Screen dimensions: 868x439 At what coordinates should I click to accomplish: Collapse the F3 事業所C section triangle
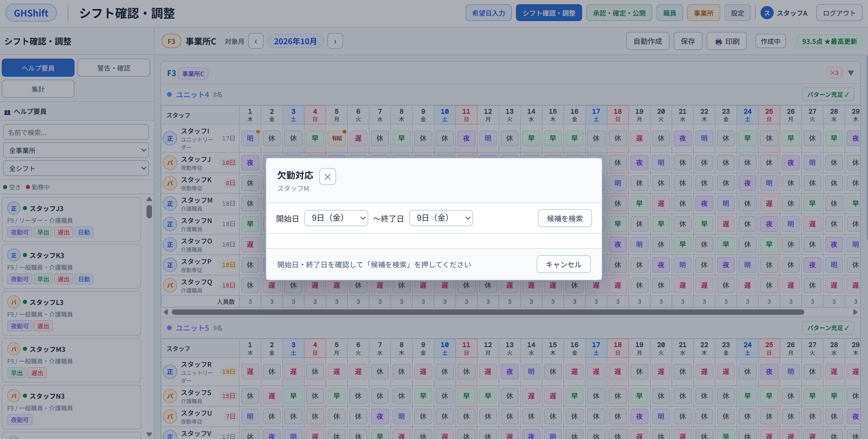coord(851,73)
